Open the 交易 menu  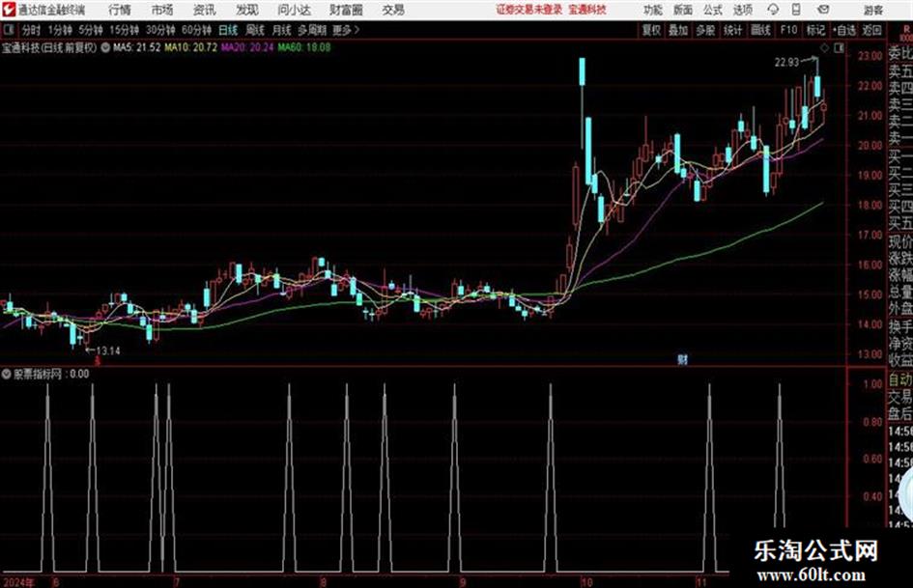(x=393, y=10)
